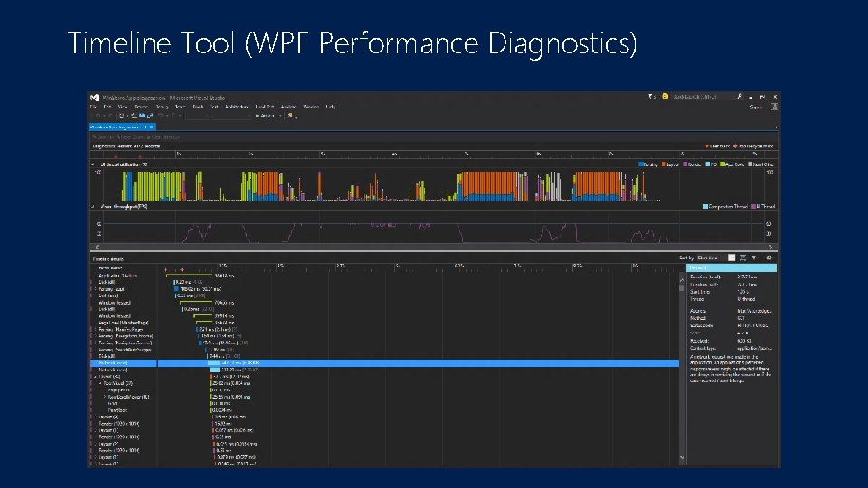
Task: Click the graph scrollbar left arrow
Action: pyautogui.click(x=97, y=247)
